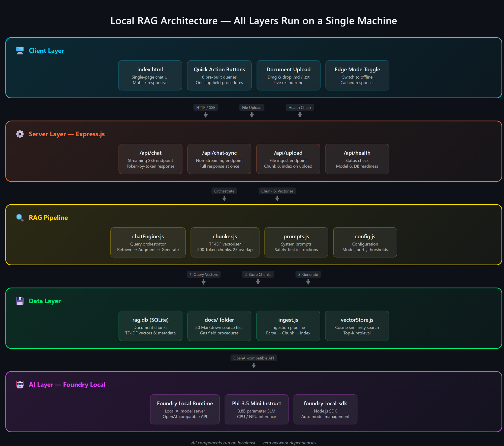The image size is (504, 446).
Task: Click the gear icon beside Server Layer
Action: click(20, 134)
